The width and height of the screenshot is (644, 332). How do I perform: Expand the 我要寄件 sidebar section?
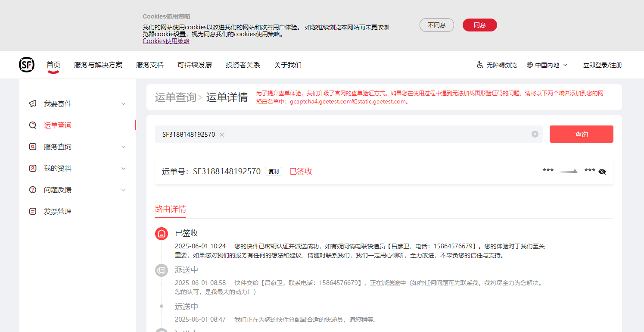tap(123, 104)
